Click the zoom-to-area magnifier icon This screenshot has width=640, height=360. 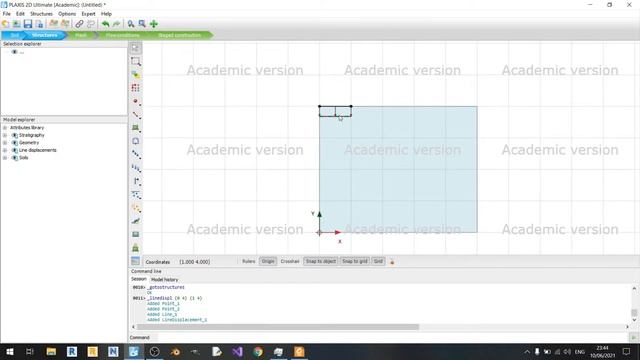[x=142, y=24]
